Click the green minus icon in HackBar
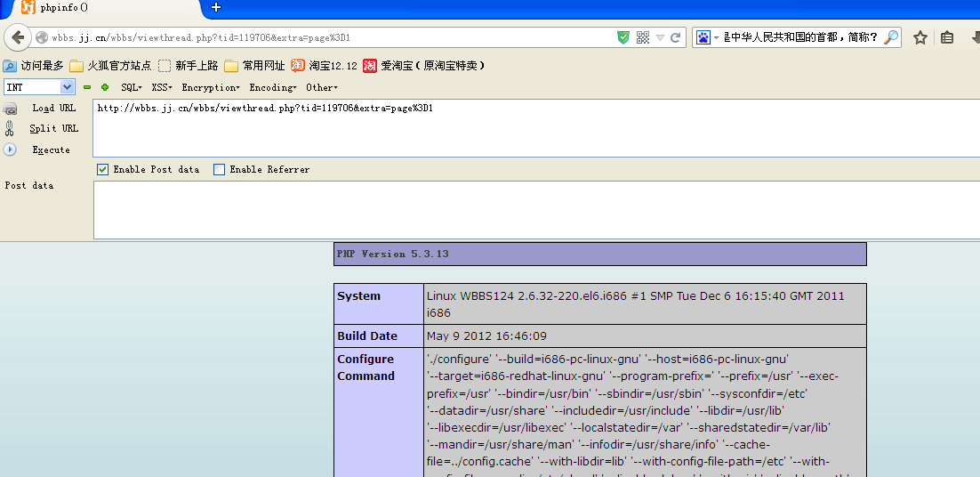This screenshot has height=477, width=980. tap(87, 87)
